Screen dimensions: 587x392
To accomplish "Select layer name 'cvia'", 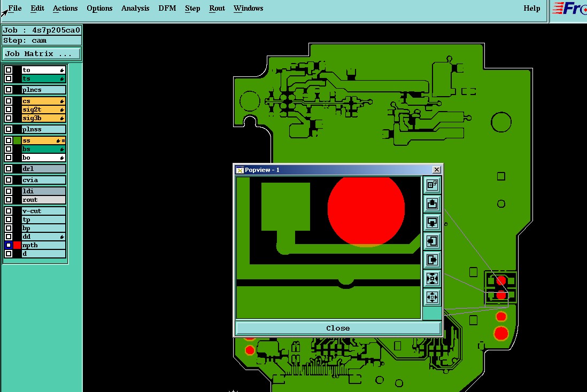I will pos(43,180).
